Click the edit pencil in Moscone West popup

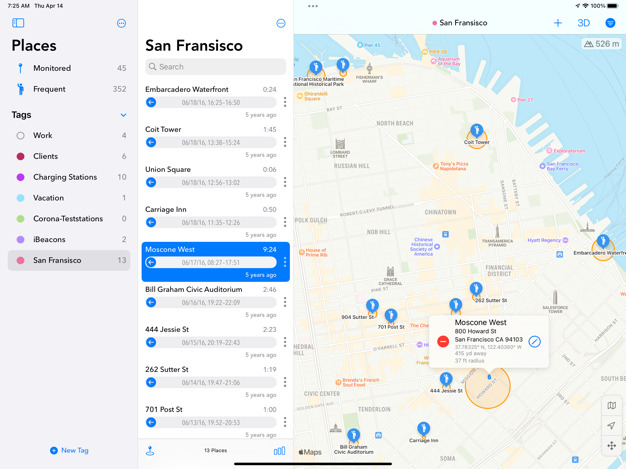pyautogui.click(x=535, y=342)
